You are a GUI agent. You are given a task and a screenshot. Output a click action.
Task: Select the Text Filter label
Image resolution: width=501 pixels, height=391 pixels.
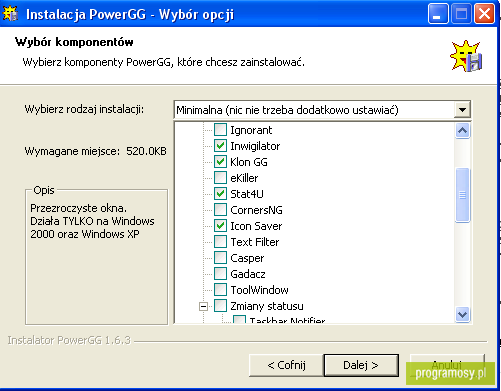pyautogui.click(x=255, y=242)
